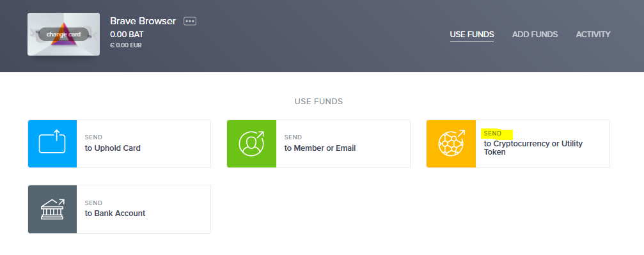Switch to the USE FUNDS tab
The height and width of the screenshot is (255, 644).
click(x=472, y=35)
